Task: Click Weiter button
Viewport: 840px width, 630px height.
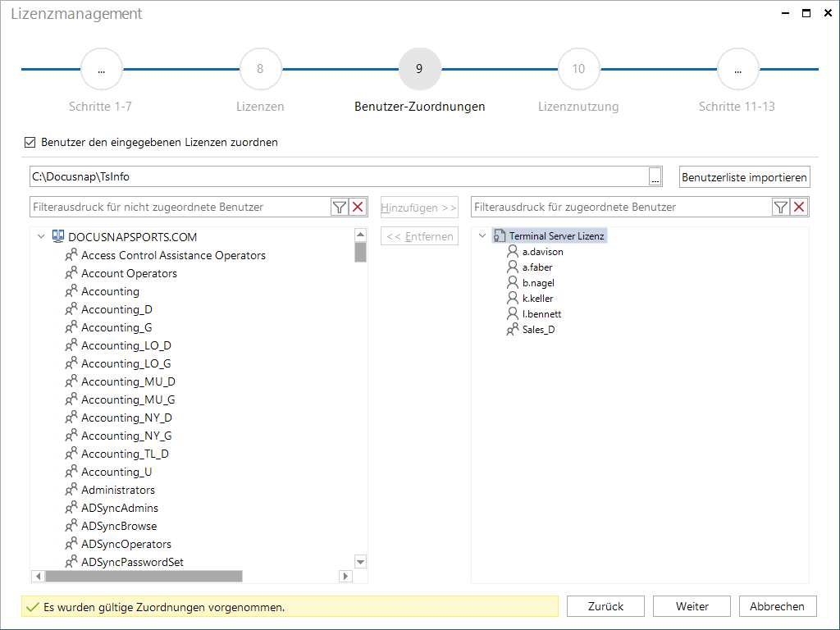Action: tap(692, 606)
